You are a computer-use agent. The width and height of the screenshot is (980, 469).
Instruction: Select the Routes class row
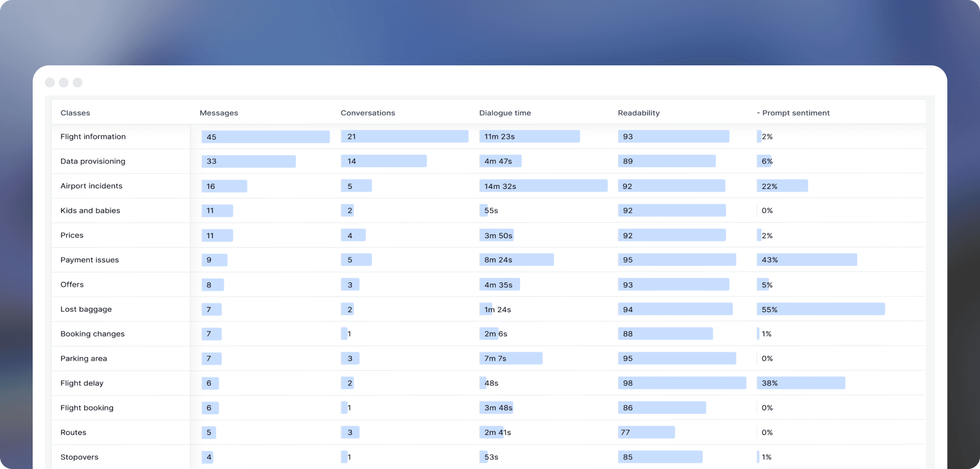pos(73,432)
